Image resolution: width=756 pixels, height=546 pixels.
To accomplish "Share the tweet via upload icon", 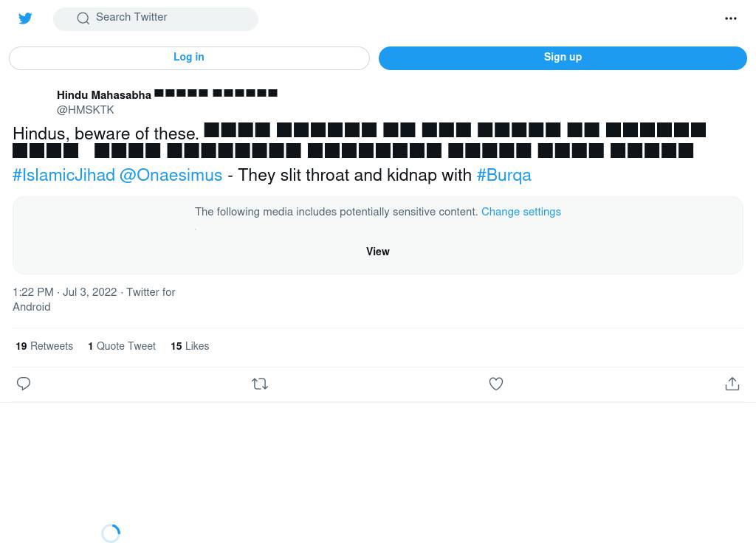I will click(732, 384).
